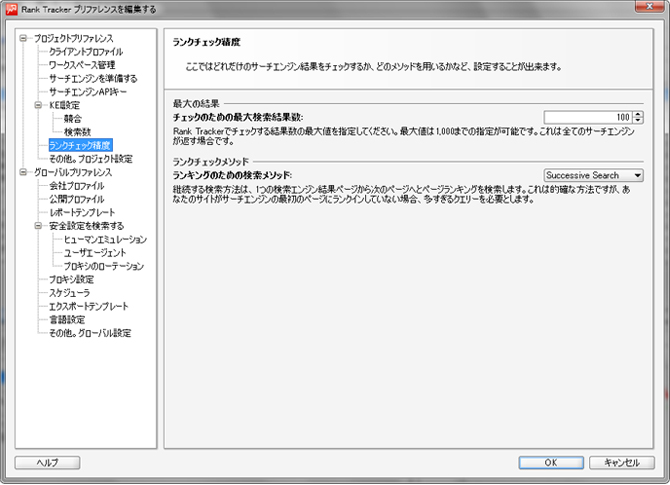Image resolution: width=670 pixels, height=485 pixels.
Task: Open サーチエンジンを準備する settings
Action: point(93,79)
